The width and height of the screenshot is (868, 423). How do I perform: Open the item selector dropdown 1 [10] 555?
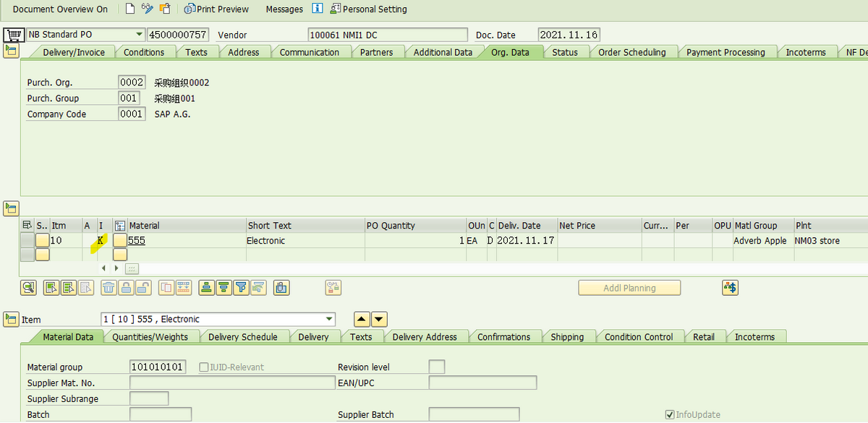pos(330,319)
